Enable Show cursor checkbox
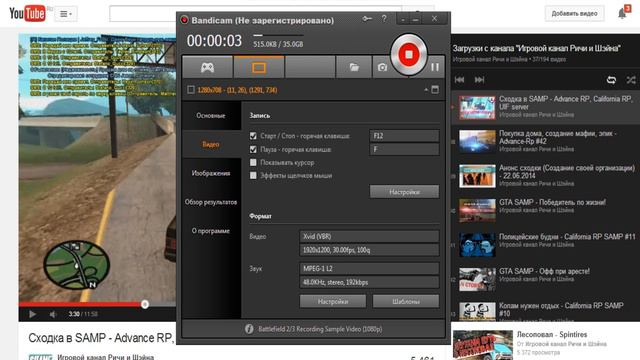This screenshot has width=640, height=360. (x=253, y=162)
